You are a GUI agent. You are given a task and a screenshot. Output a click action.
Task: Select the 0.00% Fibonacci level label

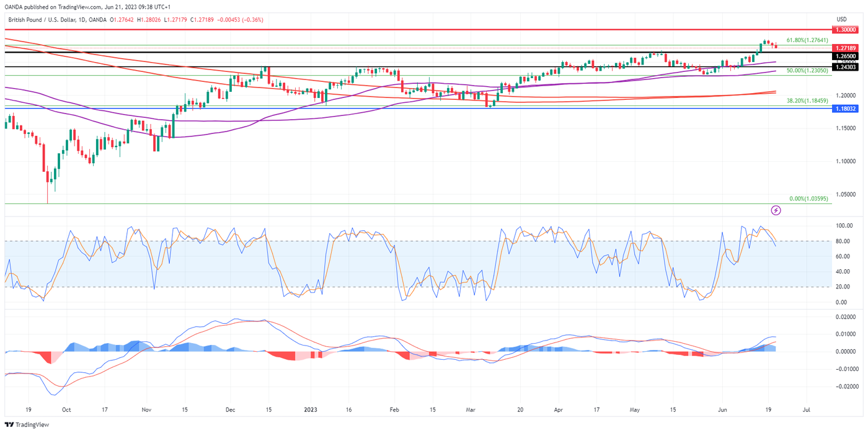click(x=808, y=199)
